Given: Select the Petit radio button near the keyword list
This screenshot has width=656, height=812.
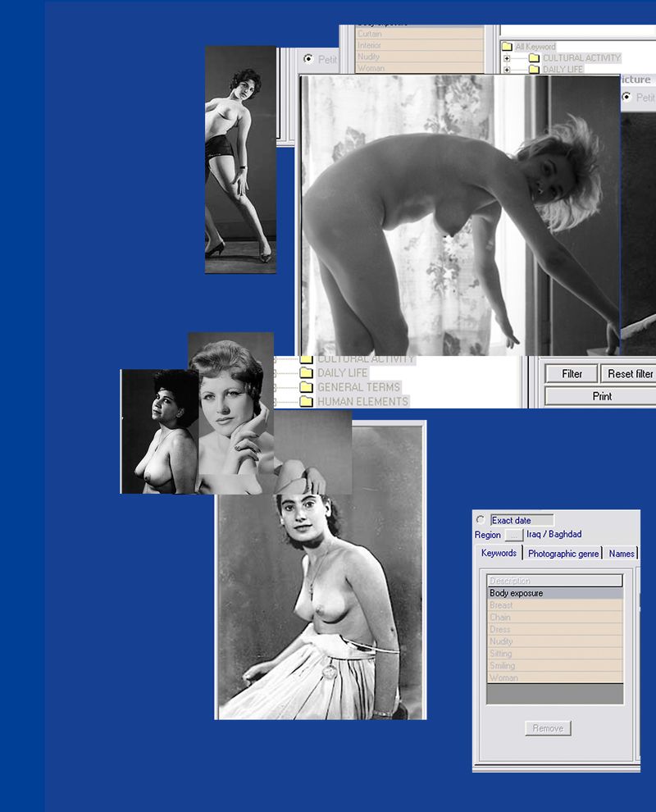Looking at the screenshot, I should [x=310, y=58].
